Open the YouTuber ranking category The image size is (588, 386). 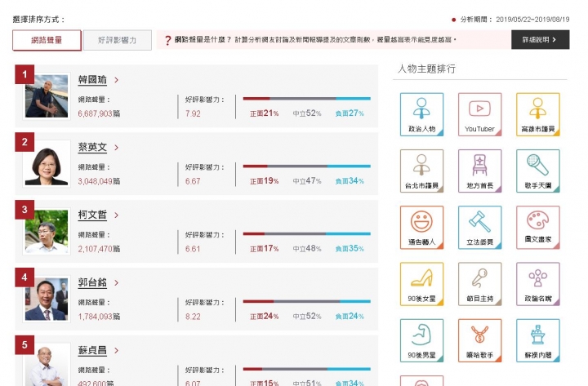(x=479, y=114)
